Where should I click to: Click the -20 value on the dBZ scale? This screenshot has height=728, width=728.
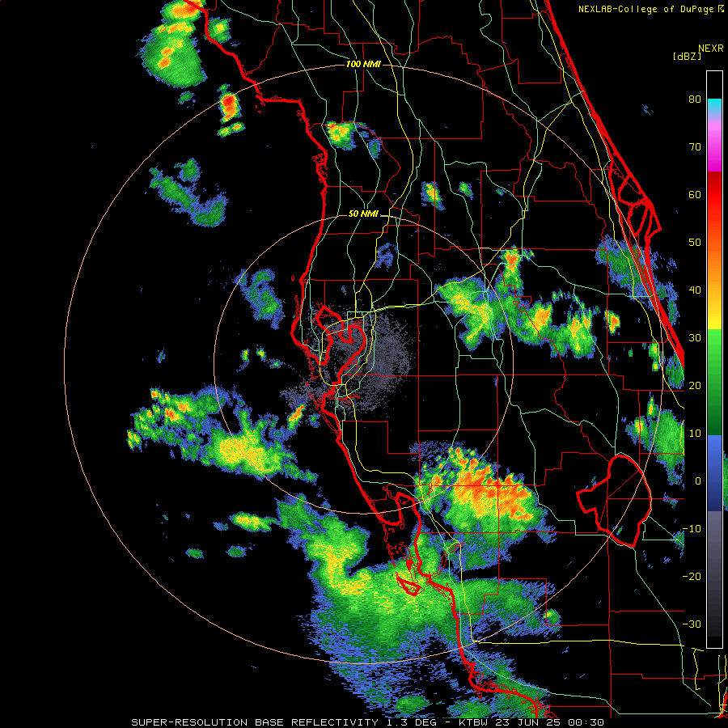click(x=692, y=576)
